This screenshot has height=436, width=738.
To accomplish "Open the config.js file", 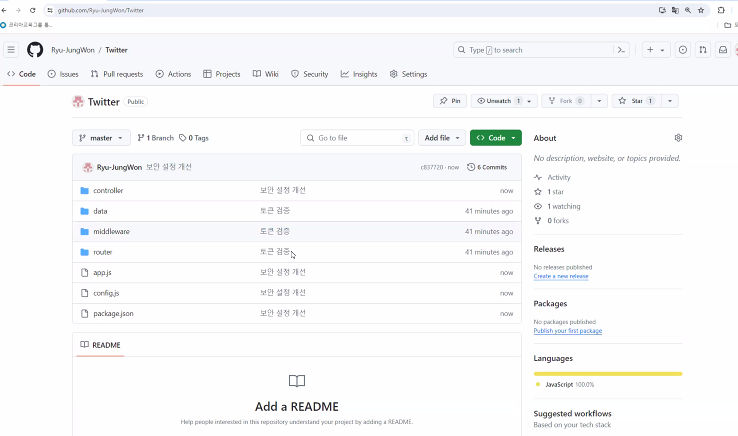I will (x=106, y=293).
